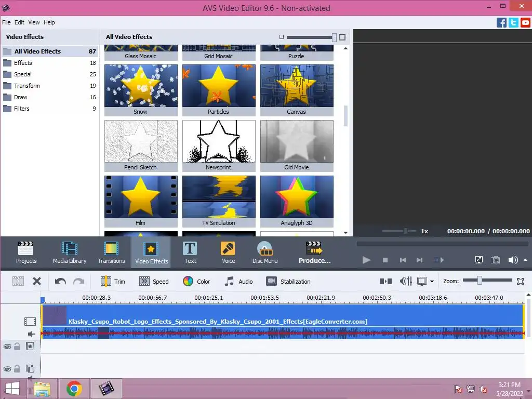Select the Draw category folder
Screen dimensions: 532x399
pyautogui.click(x=49, y=97)
